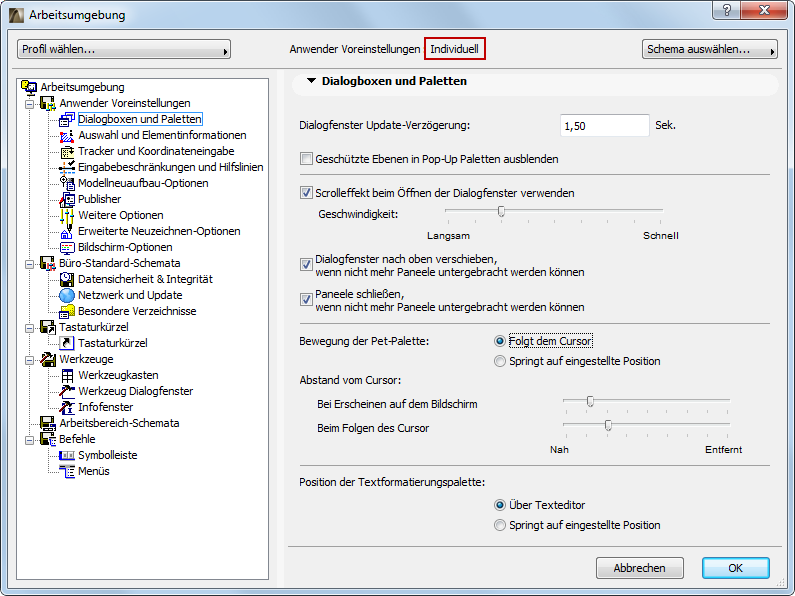The height and width of the screenshot is (596, 795).
Task: Toggle Dialogfenster nach oben verschieben checkbox
Action: click(306, 265)
